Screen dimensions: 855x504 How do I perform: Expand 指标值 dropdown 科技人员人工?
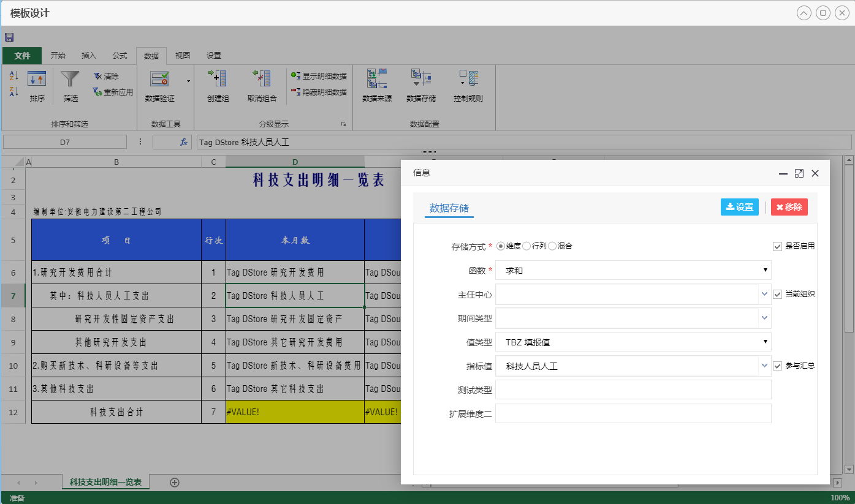pyautogui.click(x=764, y=366)
